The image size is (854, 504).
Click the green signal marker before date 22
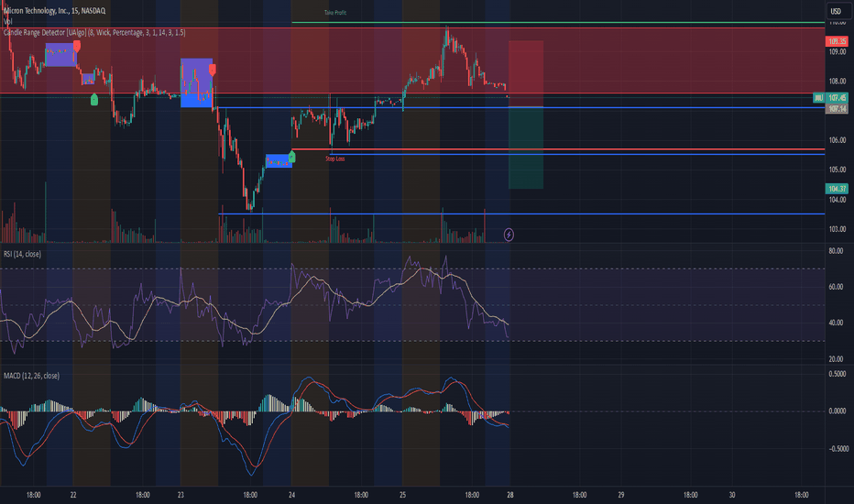(x=94, y=99)
